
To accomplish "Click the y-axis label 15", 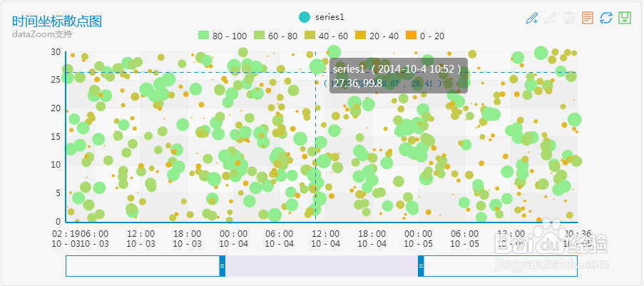I will click(x=56, y=136).
